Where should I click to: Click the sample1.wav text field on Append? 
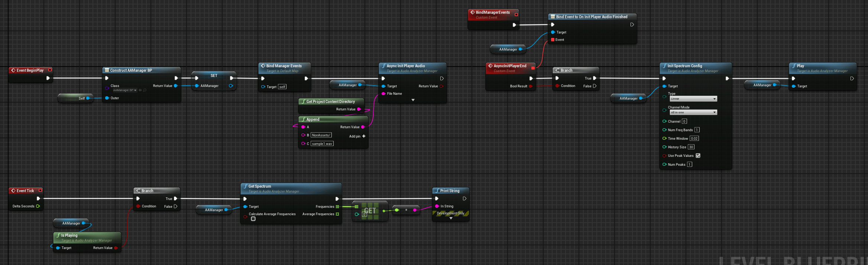(322, 144)
